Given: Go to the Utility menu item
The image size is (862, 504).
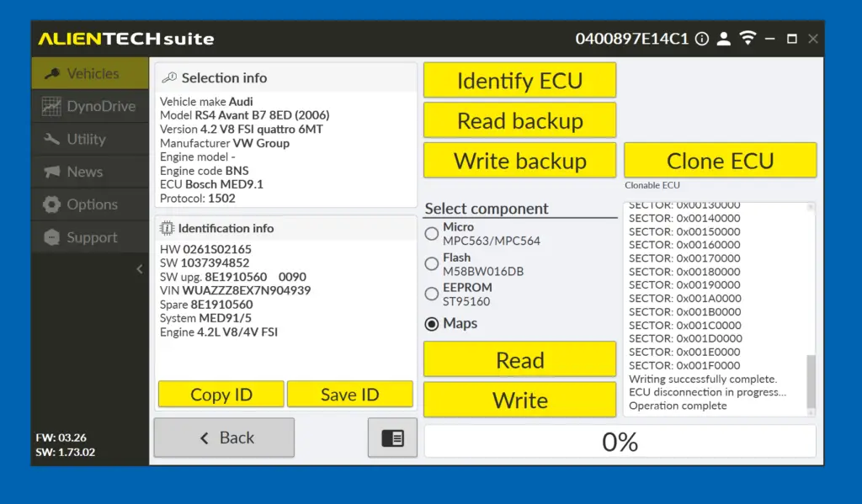Looking at the screenshot, I should click(x=90, y=139).
